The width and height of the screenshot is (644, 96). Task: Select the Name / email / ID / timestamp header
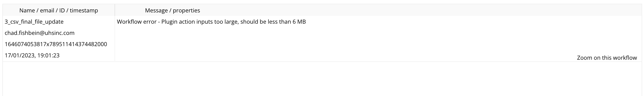click(x=59, y=11)
